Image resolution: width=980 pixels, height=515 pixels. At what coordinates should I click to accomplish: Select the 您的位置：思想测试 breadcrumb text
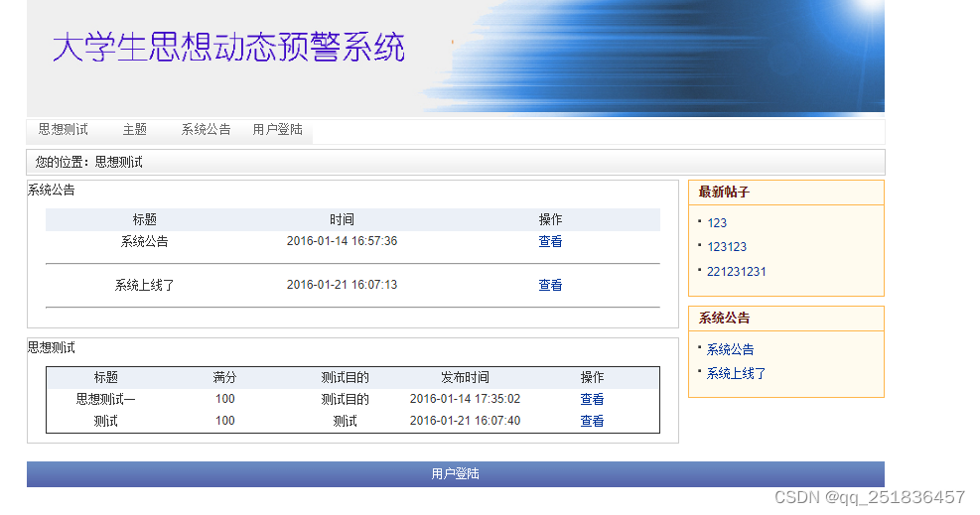point(88,163)
